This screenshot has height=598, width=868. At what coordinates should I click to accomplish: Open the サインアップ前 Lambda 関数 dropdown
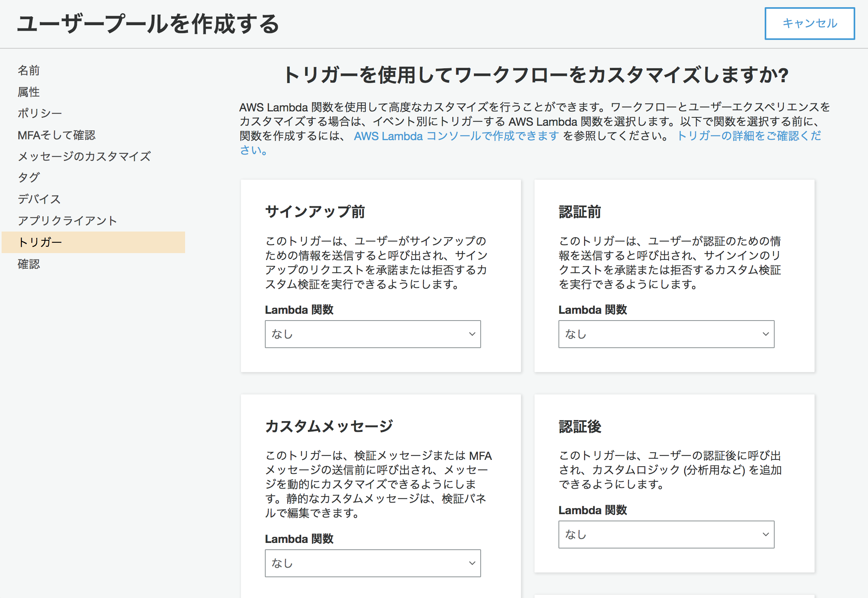point(373,335)
